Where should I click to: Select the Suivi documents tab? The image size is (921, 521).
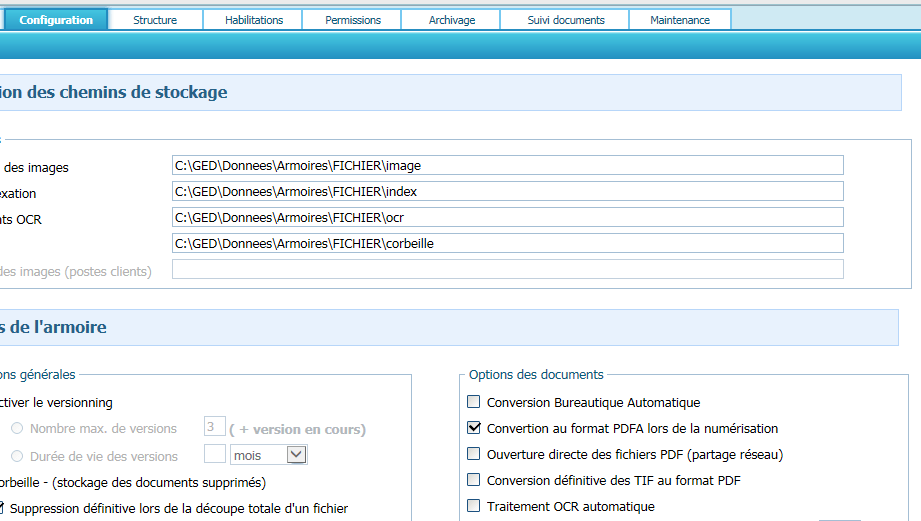pos(565,20)
